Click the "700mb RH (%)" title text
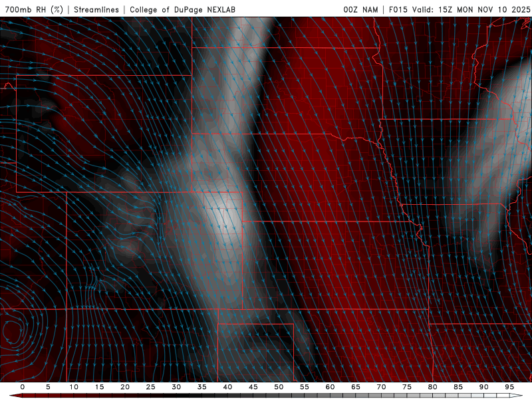This screenshot has width=532, height=399. (35, 9)
